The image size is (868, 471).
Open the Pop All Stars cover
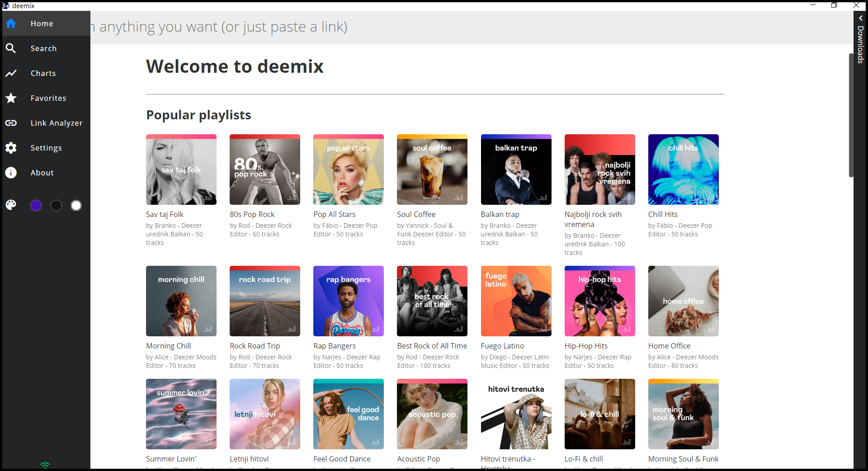(349, 170)
